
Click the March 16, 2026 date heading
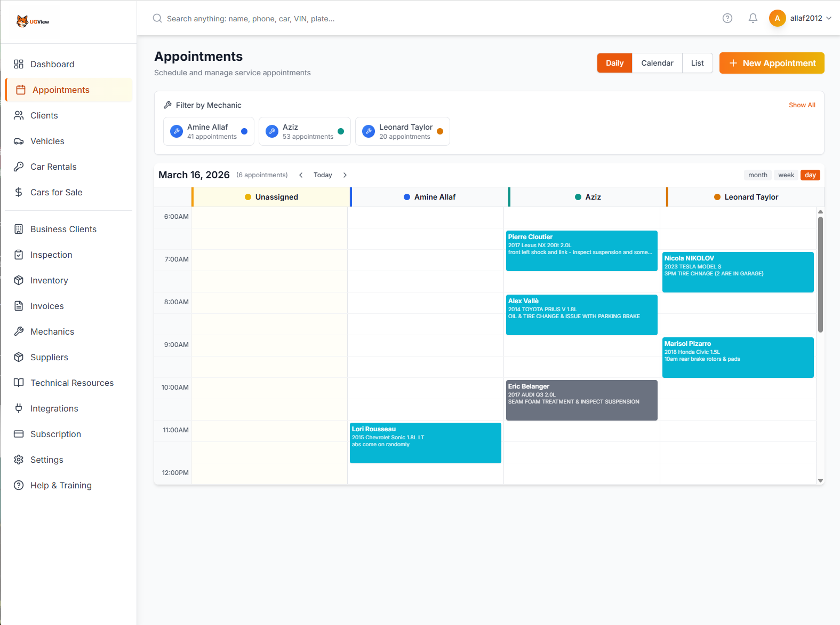coord(194,175)
